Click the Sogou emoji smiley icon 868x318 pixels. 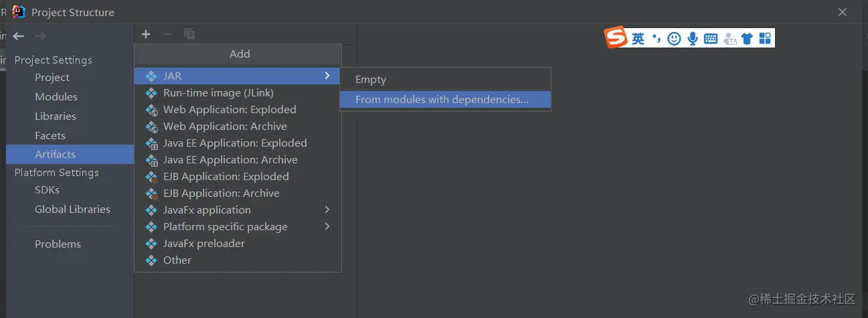(674, 39)
